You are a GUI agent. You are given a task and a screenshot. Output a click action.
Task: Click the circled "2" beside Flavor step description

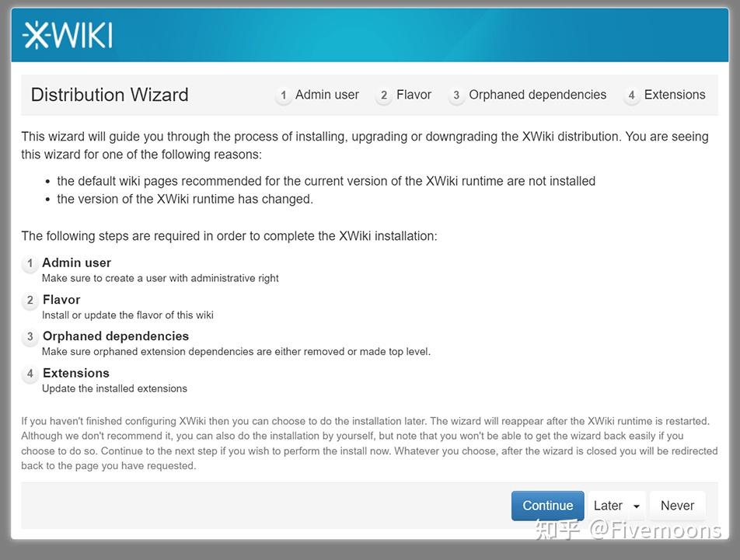point(30,301)
